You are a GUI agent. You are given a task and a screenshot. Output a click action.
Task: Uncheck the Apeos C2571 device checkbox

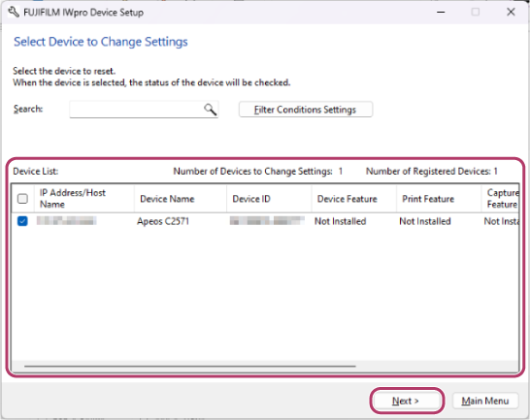(22, 221)
